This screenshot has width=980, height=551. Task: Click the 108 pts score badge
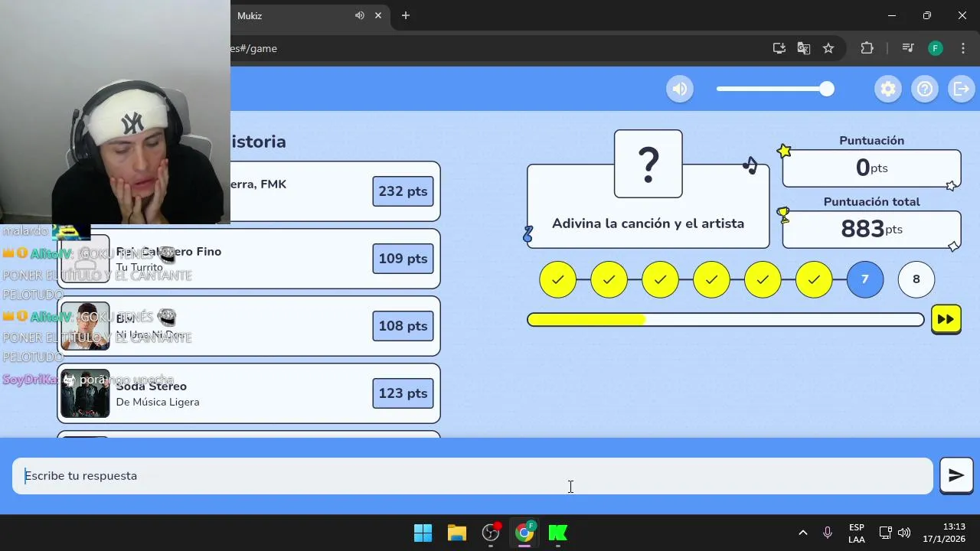403,326
